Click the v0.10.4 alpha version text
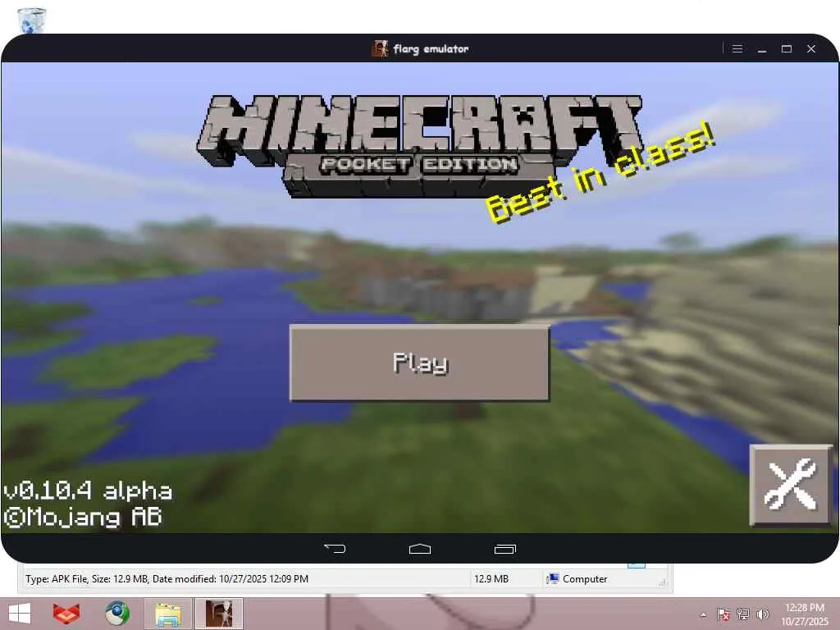Screen dimensions: 840x630 89,491
